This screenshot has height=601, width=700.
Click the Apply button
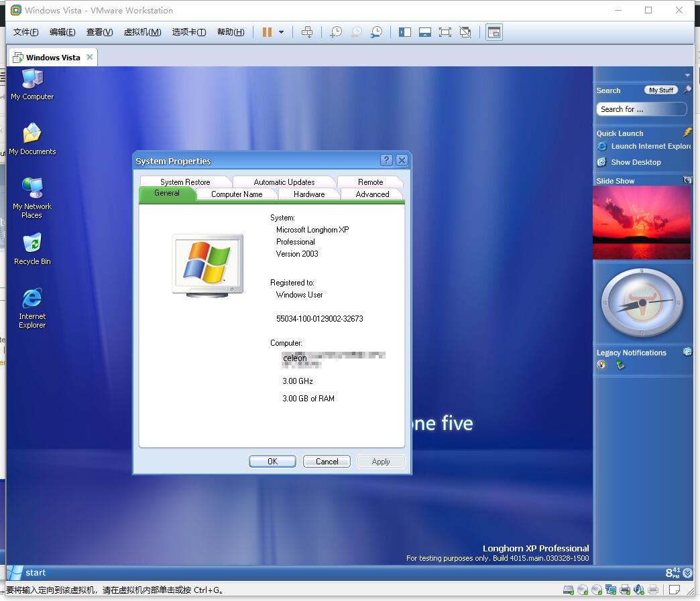(381, 462)
